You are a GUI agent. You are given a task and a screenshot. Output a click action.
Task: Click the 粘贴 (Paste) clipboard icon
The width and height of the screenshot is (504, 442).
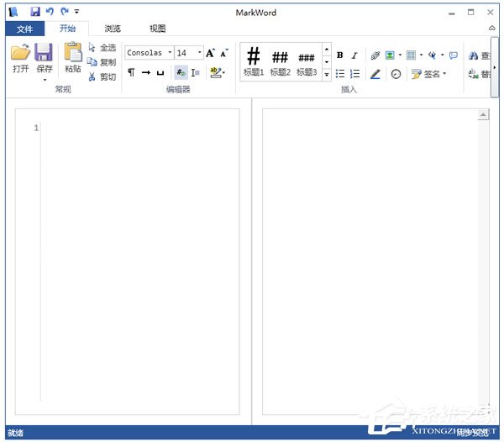[x=73, y=54]
